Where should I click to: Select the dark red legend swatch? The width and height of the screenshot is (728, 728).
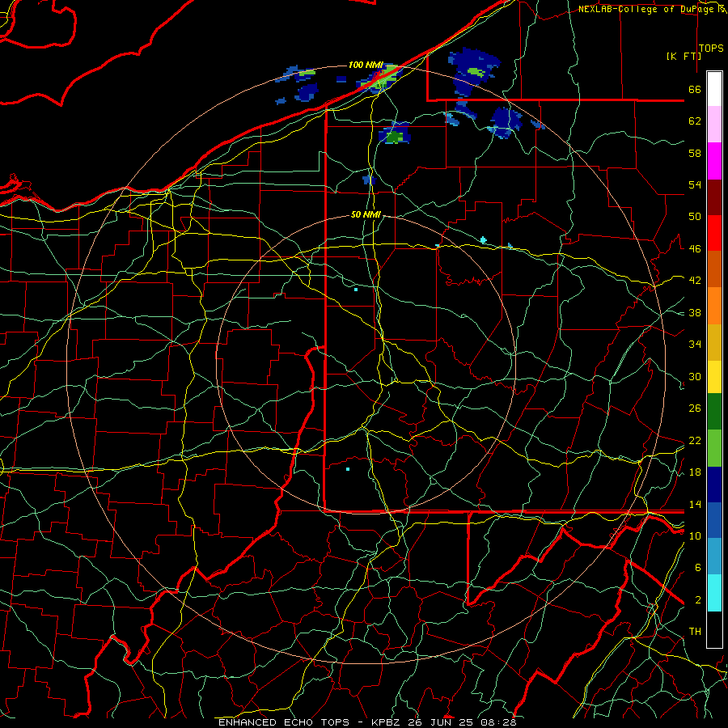pos(714,197)
